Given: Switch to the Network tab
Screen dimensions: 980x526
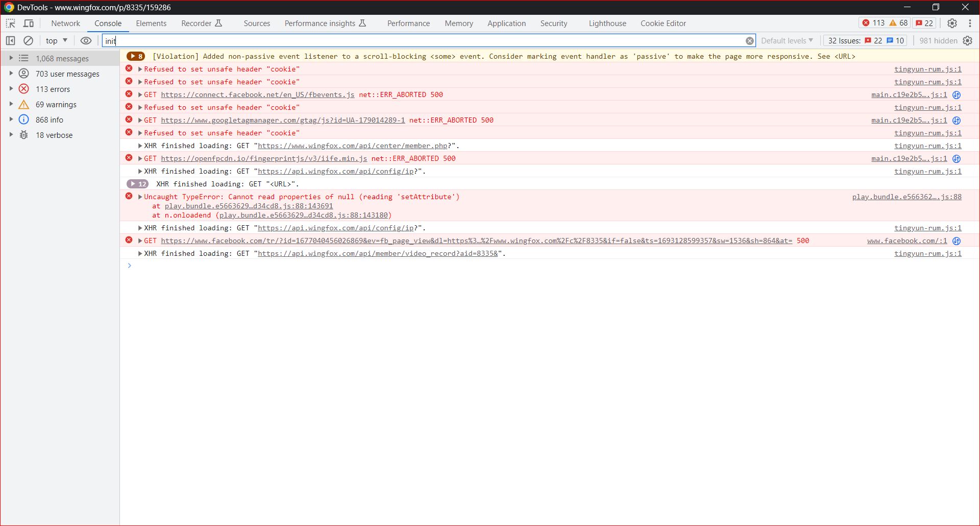Looking at the screenshot, I should pos(65,23).
